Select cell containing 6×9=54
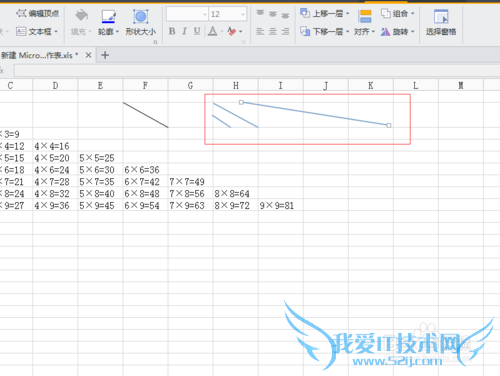The image size is (500, 376). point(145,205)
